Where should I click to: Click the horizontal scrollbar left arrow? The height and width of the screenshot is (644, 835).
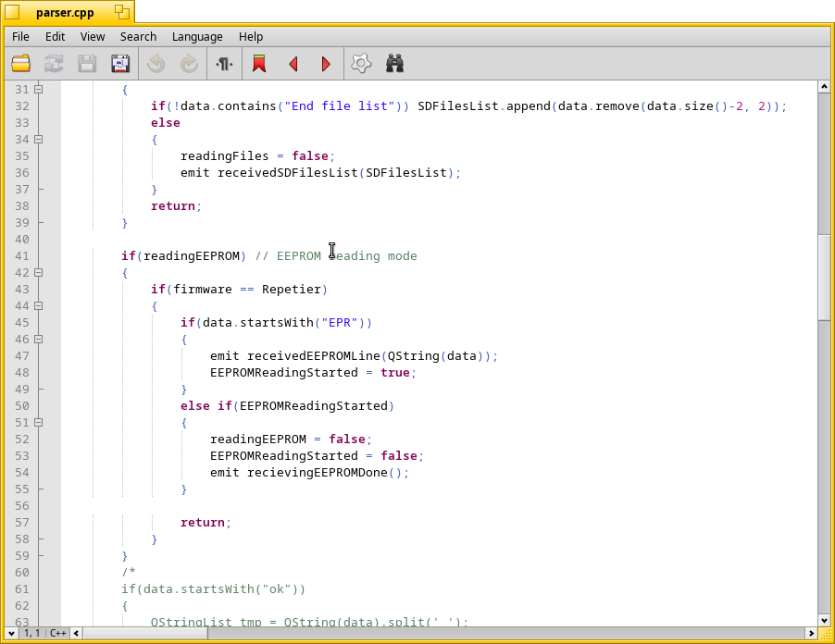click(77, 633)
